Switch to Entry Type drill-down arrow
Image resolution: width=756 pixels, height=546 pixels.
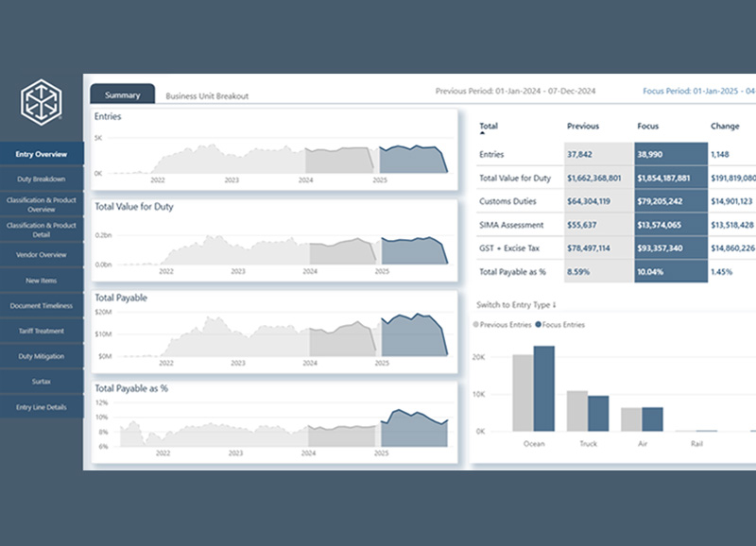tap(554, 305)
